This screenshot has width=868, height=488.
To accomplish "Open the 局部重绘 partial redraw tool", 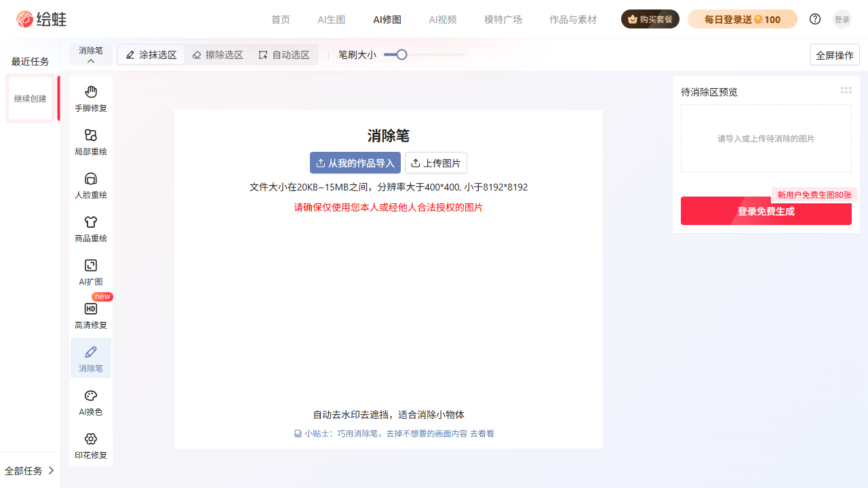I will click(x=91, y=142).
